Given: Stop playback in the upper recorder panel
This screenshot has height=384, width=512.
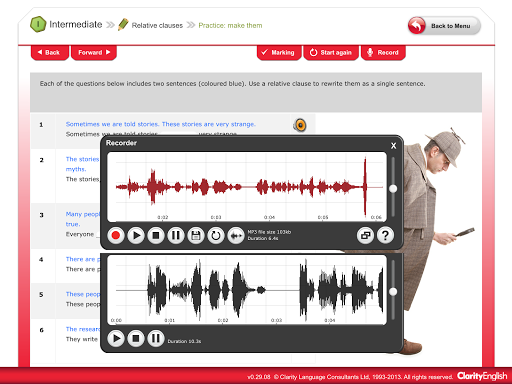Looking at the screenshot, I should pos(156,236).
